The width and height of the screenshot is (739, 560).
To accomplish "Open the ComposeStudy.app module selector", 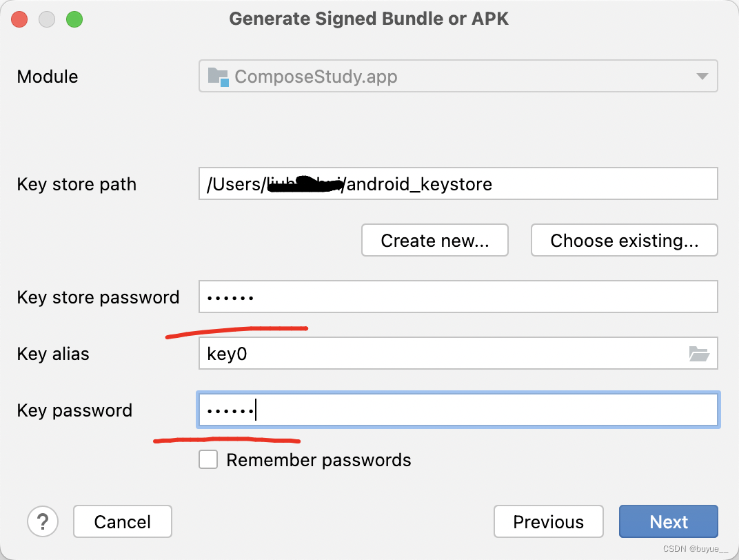I will [x=455, y=76].
